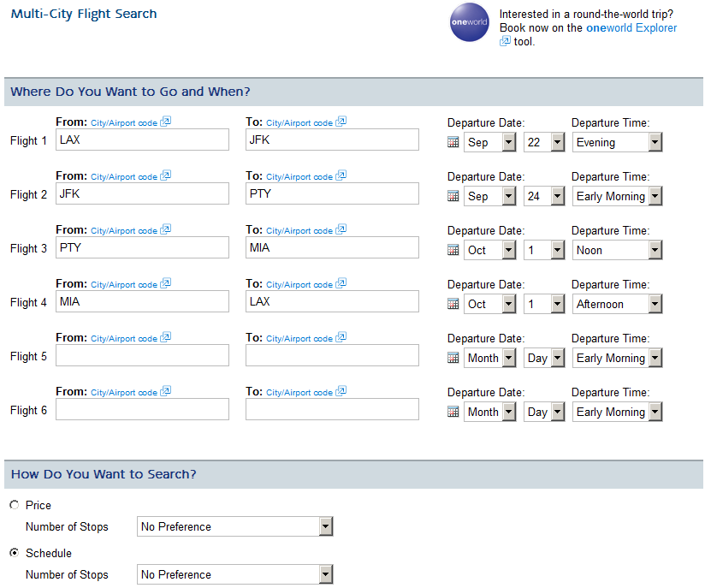
Task: Open calendar icon for Flight 2 departure date
Action: click(x=453, y=197)
